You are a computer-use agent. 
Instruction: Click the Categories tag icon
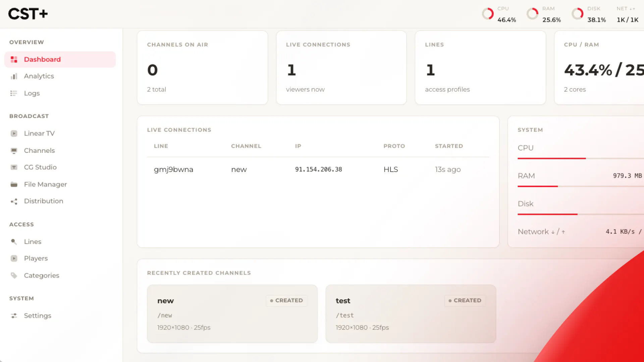tap(14, 276)
